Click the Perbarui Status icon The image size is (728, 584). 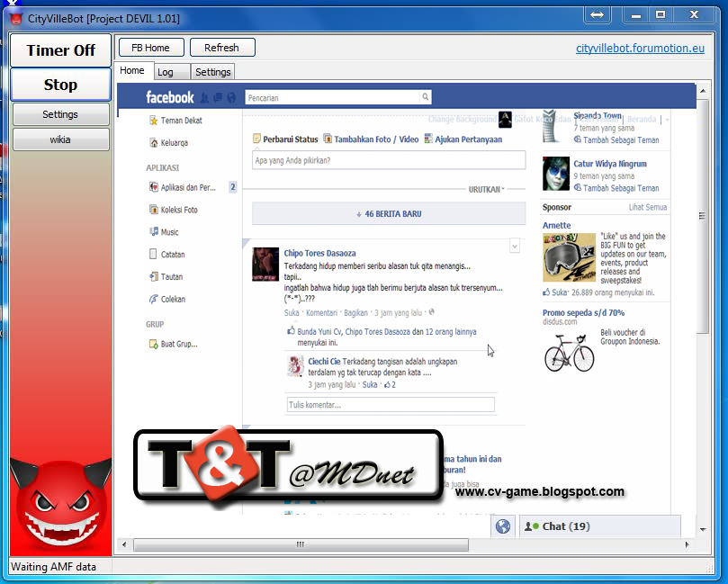tap(256, 139)
